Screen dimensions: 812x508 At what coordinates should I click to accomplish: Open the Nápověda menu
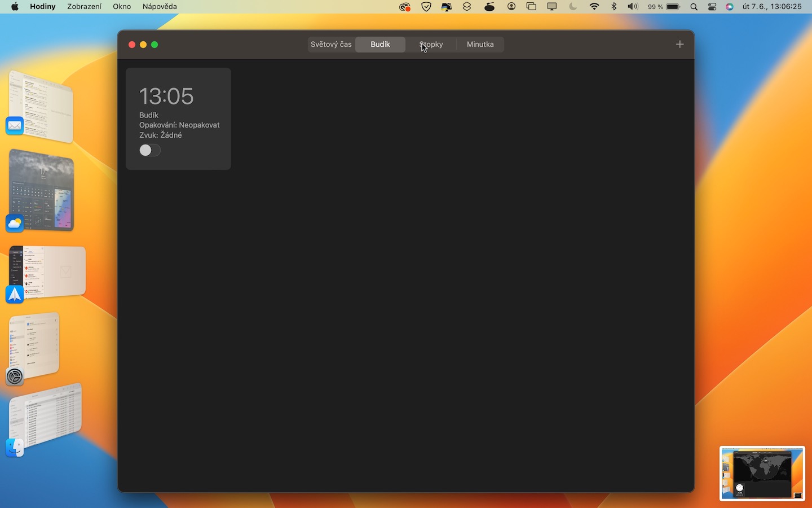pos(160,7)
